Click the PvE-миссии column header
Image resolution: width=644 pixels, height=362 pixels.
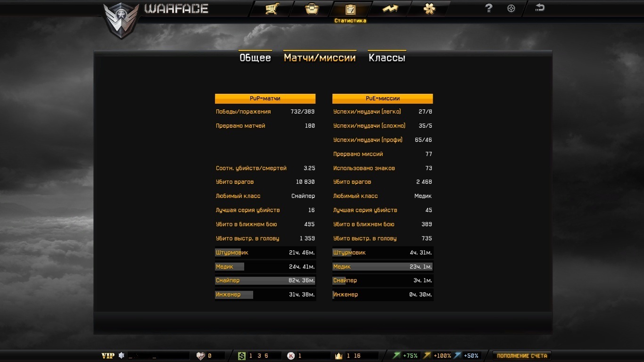(x=382, y=99)
